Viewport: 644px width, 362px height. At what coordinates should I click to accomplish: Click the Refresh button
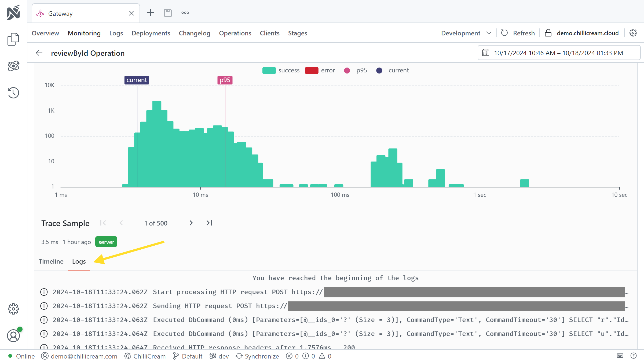[x=518, y=33]
